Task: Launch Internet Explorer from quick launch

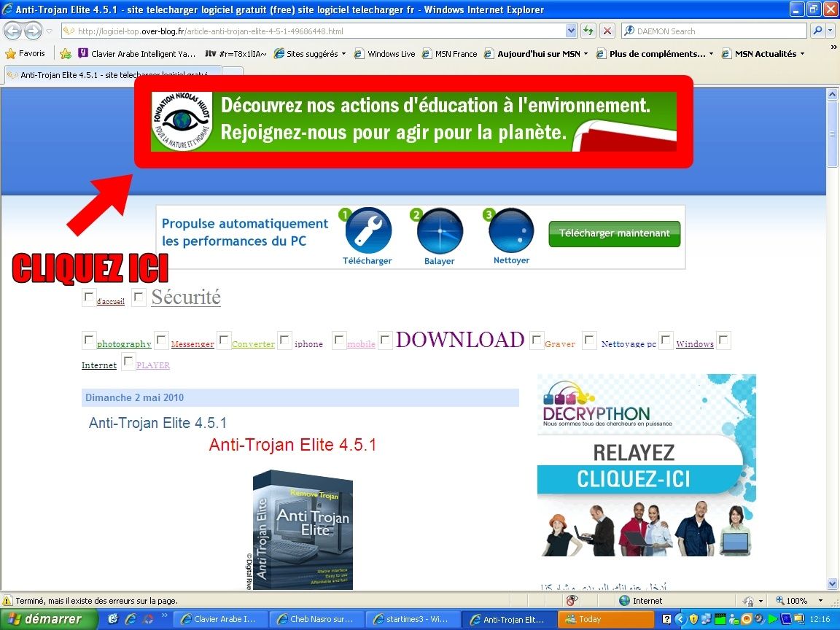Action: [x=131, y=619]
